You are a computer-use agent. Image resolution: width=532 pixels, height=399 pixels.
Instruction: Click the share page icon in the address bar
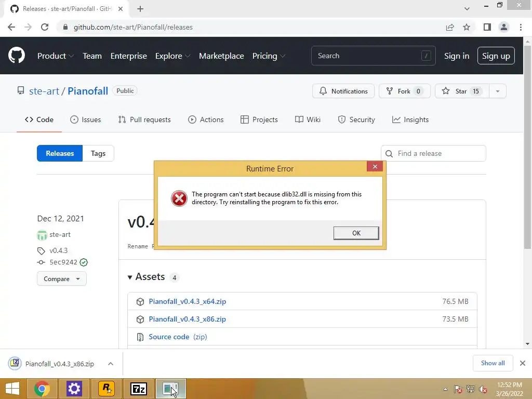(x=449, y=27)
